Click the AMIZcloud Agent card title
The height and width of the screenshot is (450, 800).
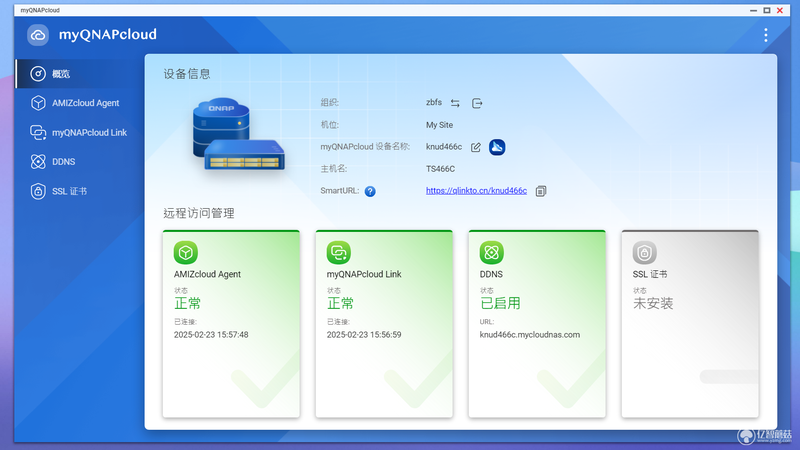coord(207,274)
